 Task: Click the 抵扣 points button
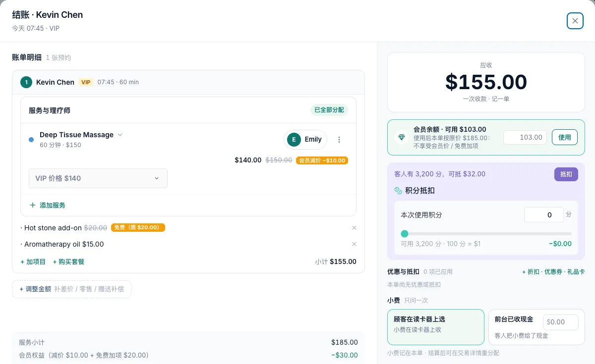click(566, 174)
